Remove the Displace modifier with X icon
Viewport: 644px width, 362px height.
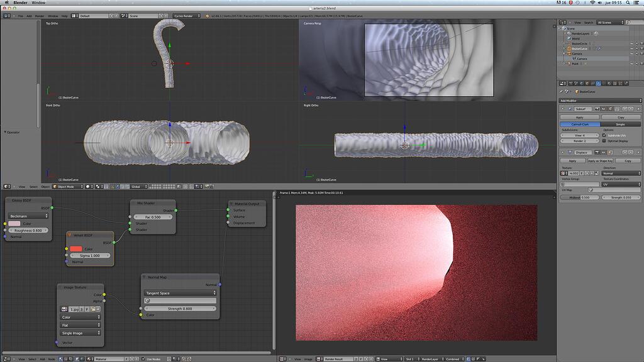[x=638, y=152]
